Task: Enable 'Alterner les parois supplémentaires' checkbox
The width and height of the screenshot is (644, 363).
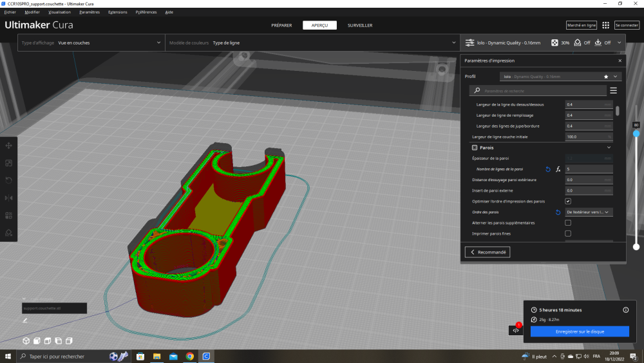Action: [568, 222]
